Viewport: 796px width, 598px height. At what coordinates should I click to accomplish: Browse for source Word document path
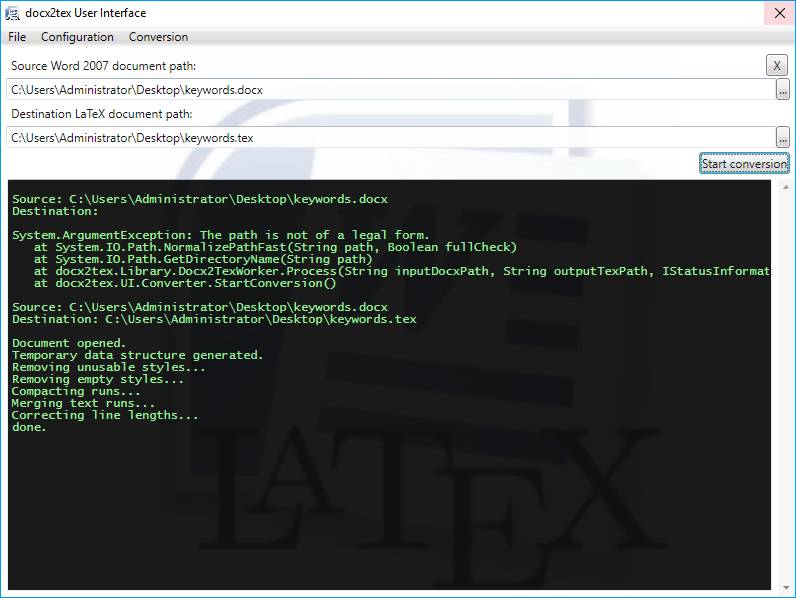tap(783, 90)
